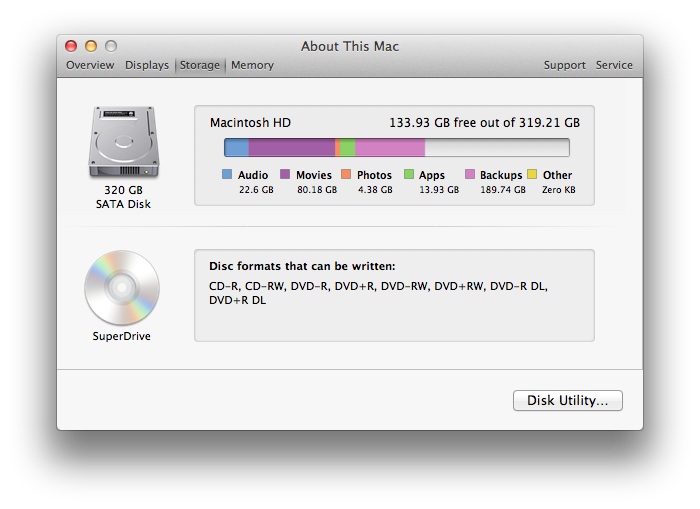Launch Disk Utility from the button

click(x=567, y=401)
